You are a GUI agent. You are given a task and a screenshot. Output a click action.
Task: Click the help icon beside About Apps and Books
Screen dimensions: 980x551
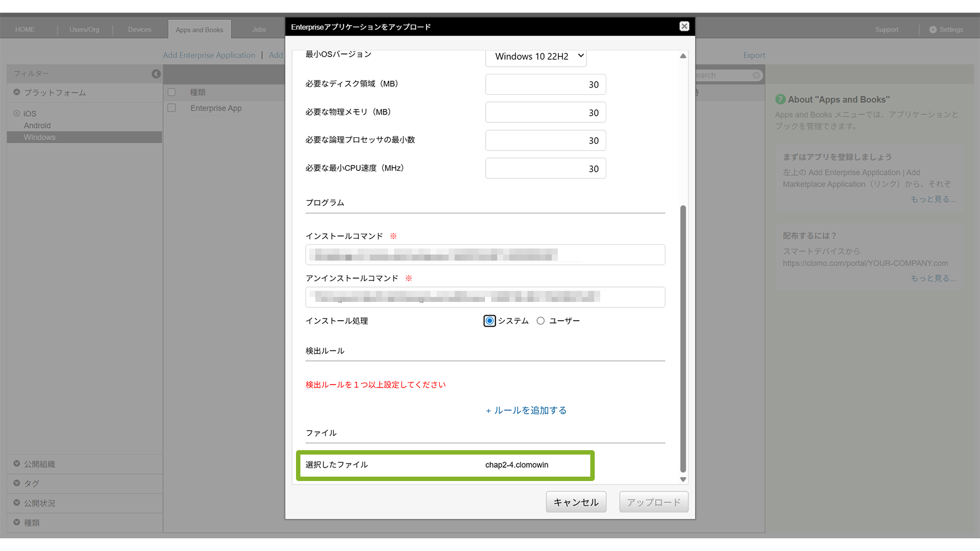(780, 100)
